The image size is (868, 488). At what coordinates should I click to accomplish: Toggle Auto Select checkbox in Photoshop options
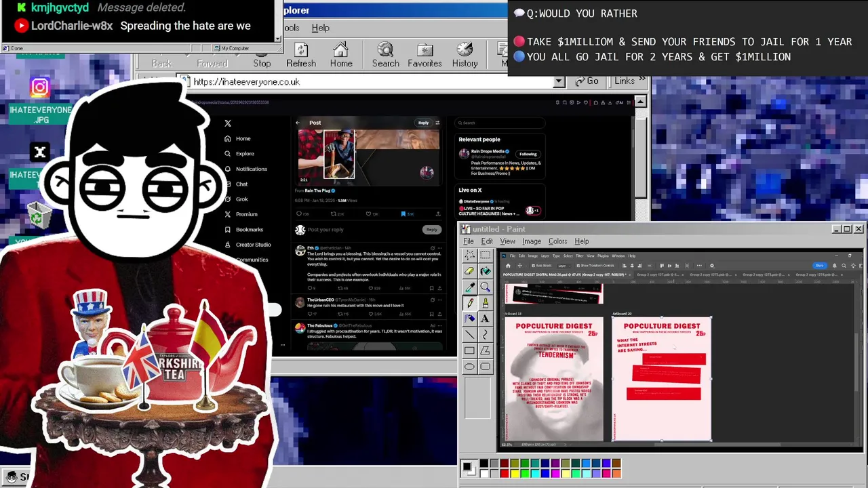(x=533, y=266)
